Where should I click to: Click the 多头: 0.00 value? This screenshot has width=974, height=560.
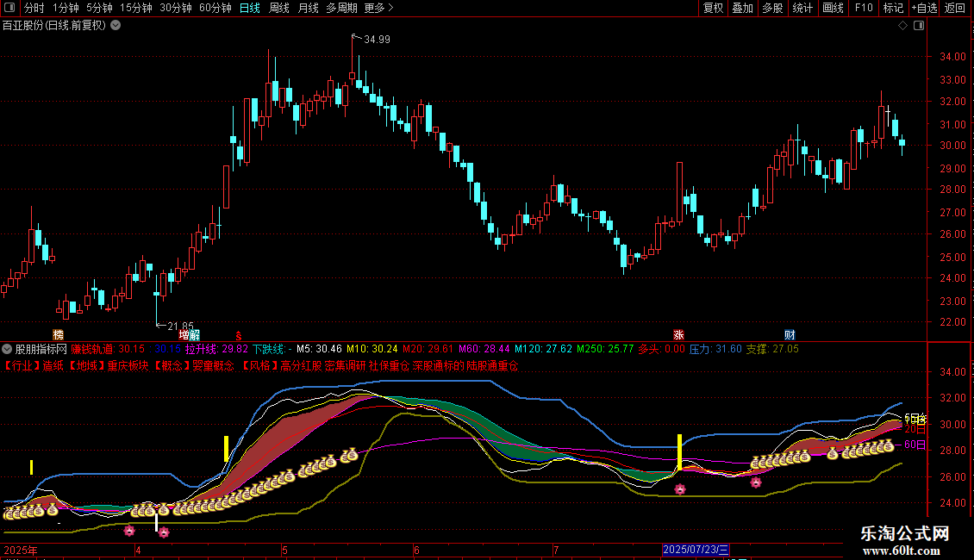point(662,349)
